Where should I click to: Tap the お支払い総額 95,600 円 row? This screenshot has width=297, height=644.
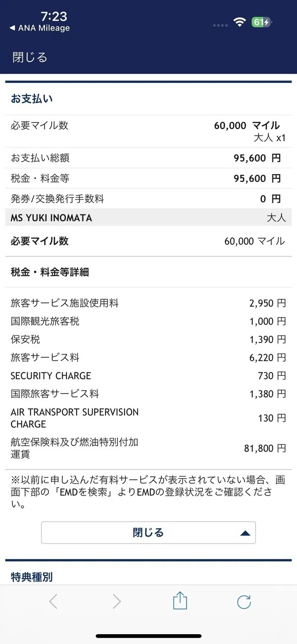point(148,158)
